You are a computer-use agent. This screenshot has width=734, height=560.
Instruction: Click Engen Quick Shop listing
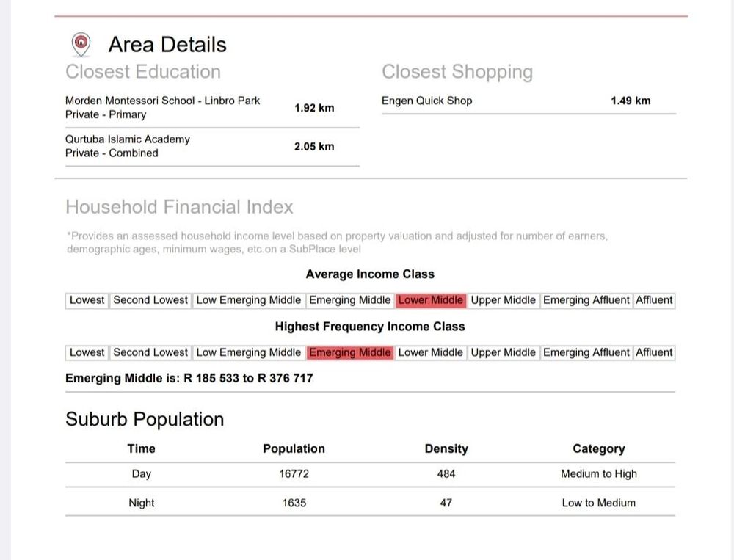(x=426, y=101)
